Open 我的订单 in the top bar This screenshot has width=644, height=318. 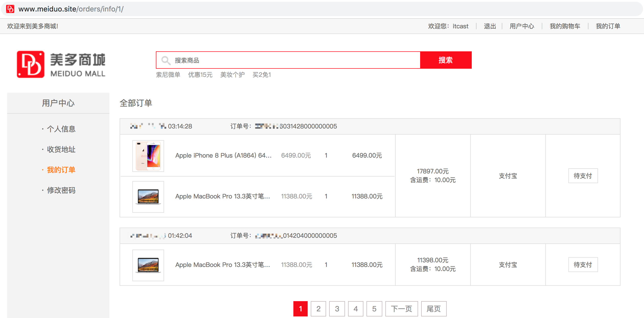click(x=608, y=26)
